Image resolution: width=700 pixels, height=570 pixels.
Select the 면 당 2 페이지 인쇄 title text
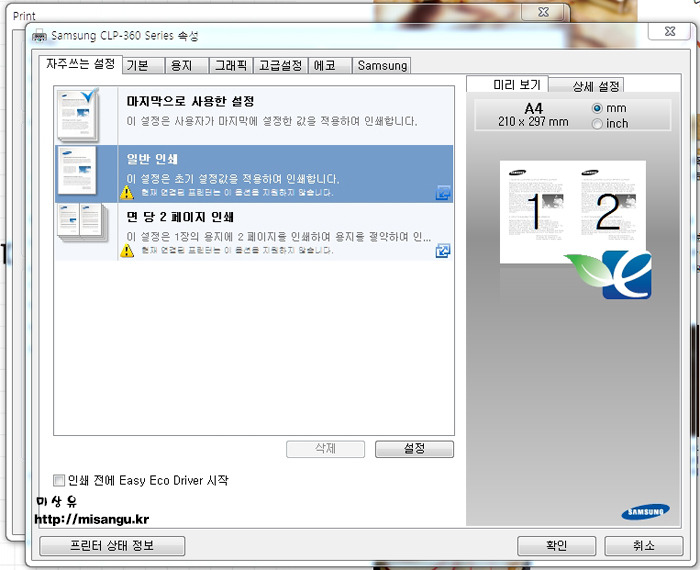point(180,217)
